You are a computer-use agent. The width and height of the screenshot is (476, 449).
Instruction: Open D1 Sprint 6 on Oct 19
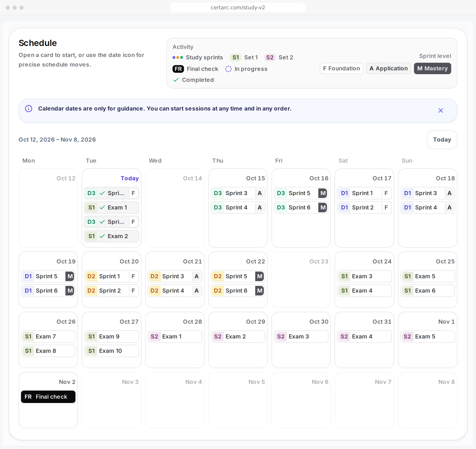tap(48, 291)
